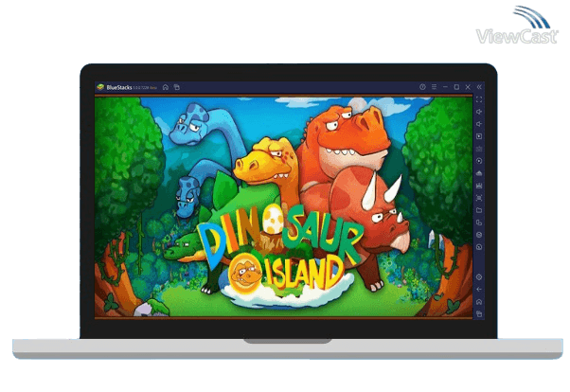The height and width of the screenshot is (392, 570).
Task: Enter full screen mode from the sidebar
Action: pyautogui.click(x=479, y=99)
